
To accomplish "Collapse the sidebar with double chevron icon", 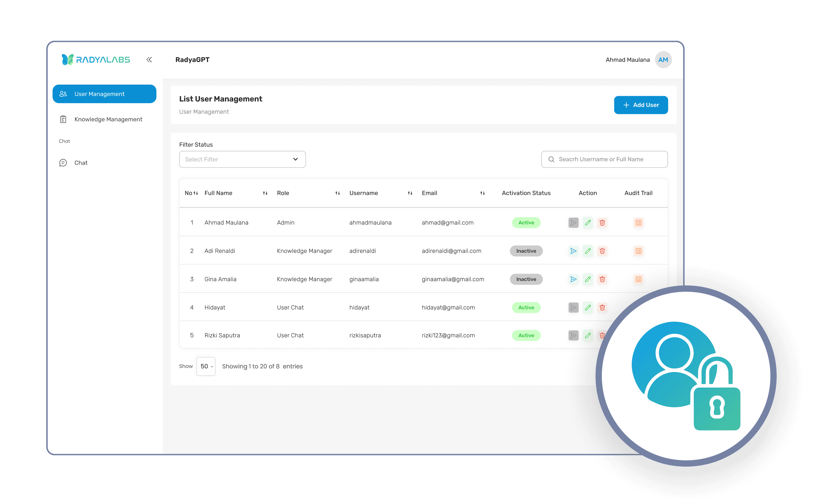I will coord(149,60).
